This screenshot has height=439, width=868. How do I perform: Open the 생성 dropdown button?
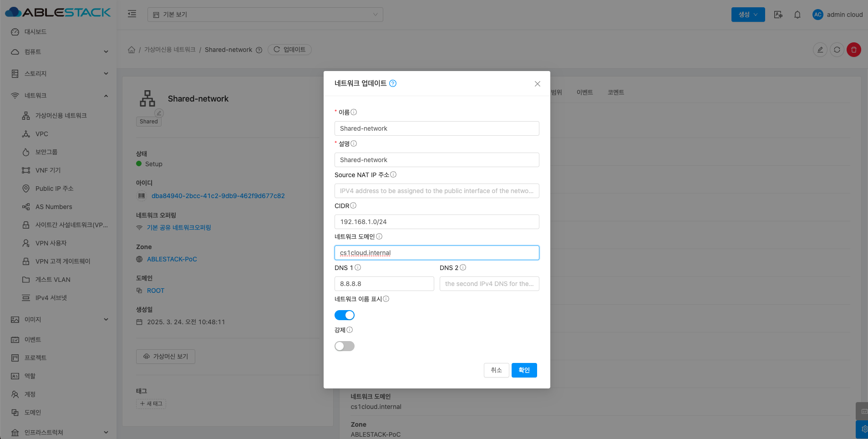[747, 15]
